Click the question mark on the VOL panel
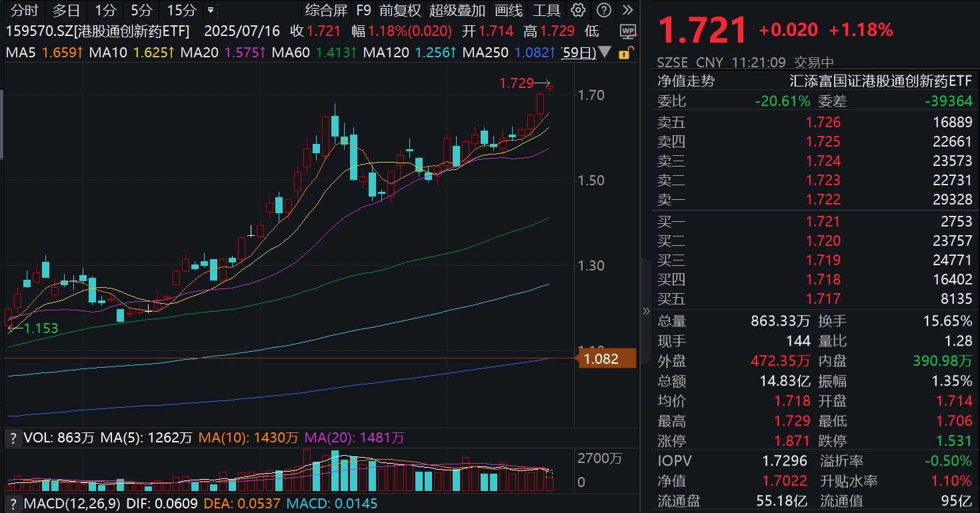This screenshot has height=513, width=980. coord(12,438)
